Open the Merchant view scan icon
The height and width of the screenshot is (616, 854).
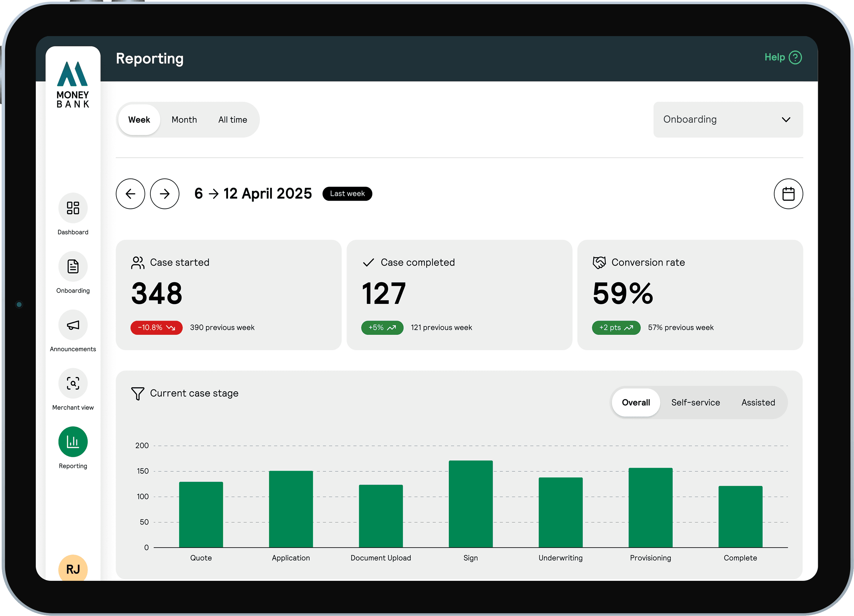click(73, 383)
